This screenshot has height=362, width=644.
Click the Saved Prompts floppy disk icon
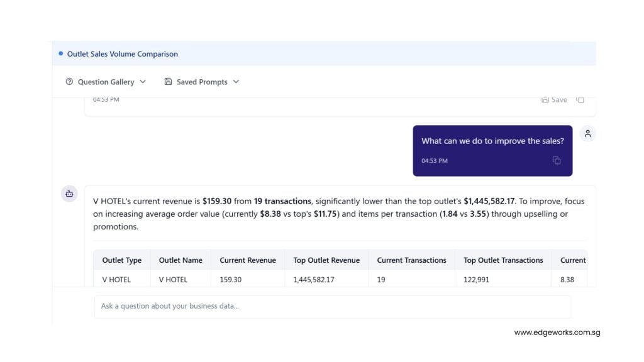coord(168,82)
